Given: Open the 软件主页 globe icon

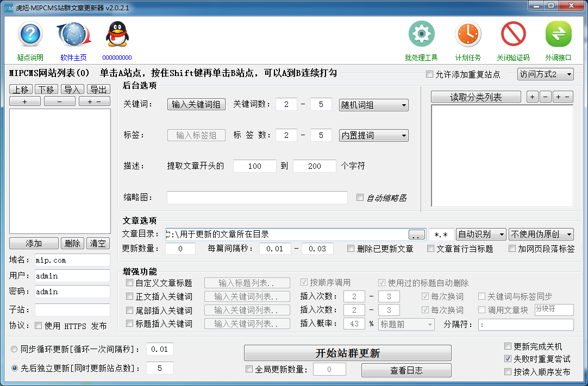Looking at the screenshot, I should pos(73,35).
